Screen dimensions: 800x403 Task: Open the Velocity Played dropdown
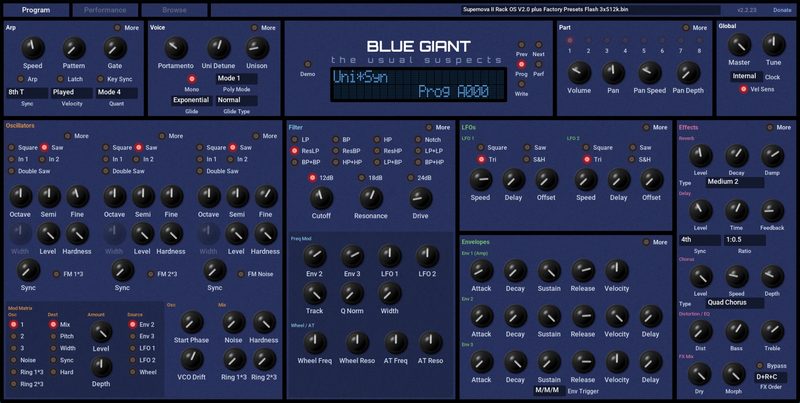pyautogui.click(x=72, y=92)
